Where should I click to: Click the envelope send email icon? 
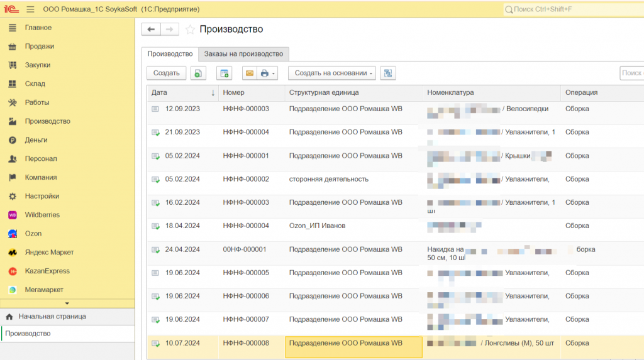pyautogui.click(x=250, y=74)
